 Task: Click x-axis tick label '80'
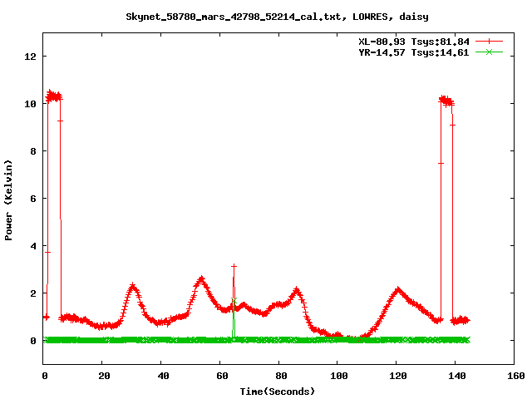click(281, 376)
